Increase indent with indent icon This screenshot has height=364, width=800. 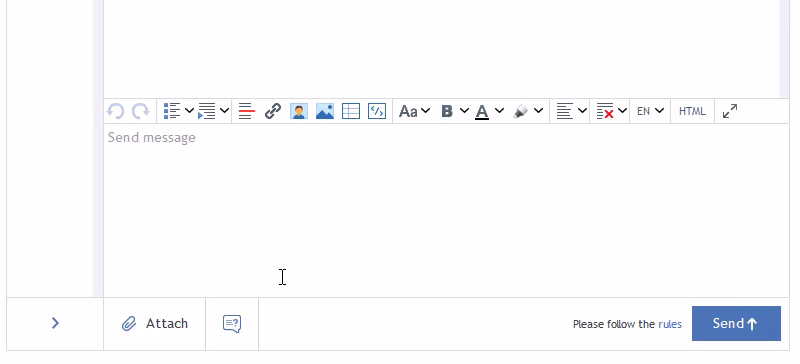tap(207, 111)
